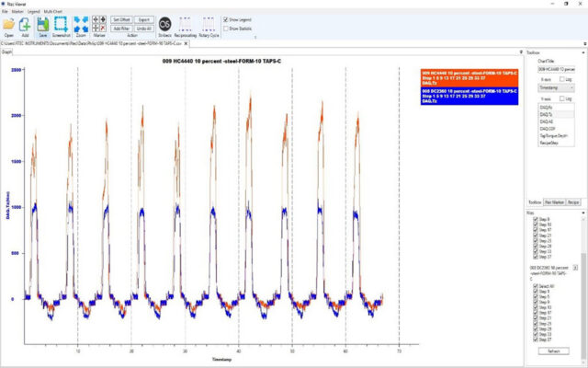Open the Marker menu
Image resolution: width=588 pixels, height=368 pixels.
pos(17,12)
